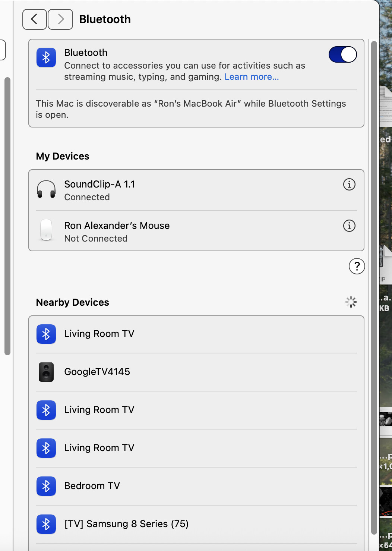Click the sidebar scrollbar on the left

tap(7, 216)
